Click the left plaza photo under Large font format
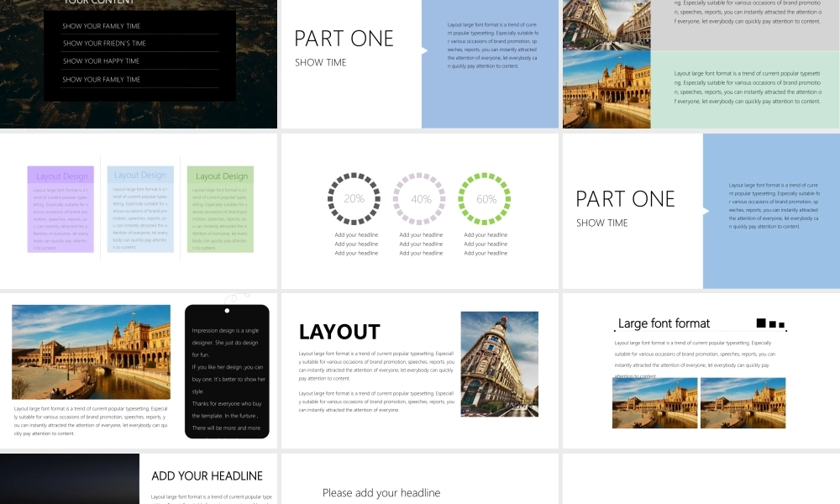The image size is (840, 504). click(x=654, y=402)
